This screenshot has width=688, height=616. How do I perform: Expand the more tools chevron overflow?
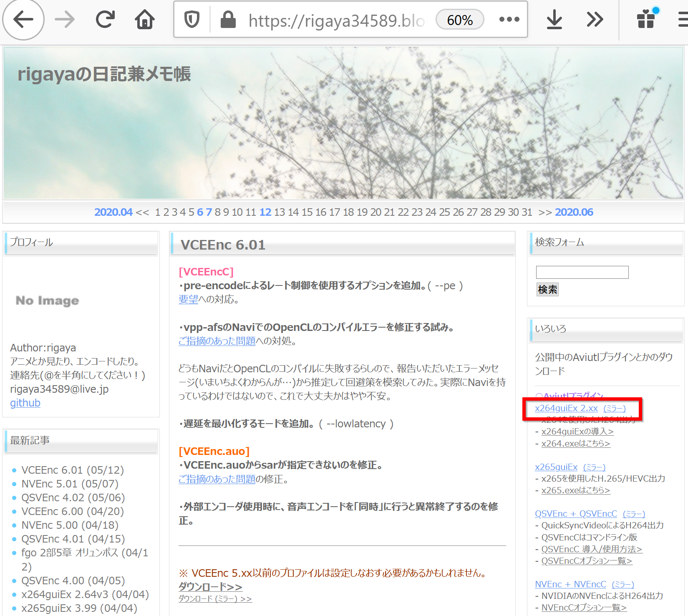click(595, 20)
